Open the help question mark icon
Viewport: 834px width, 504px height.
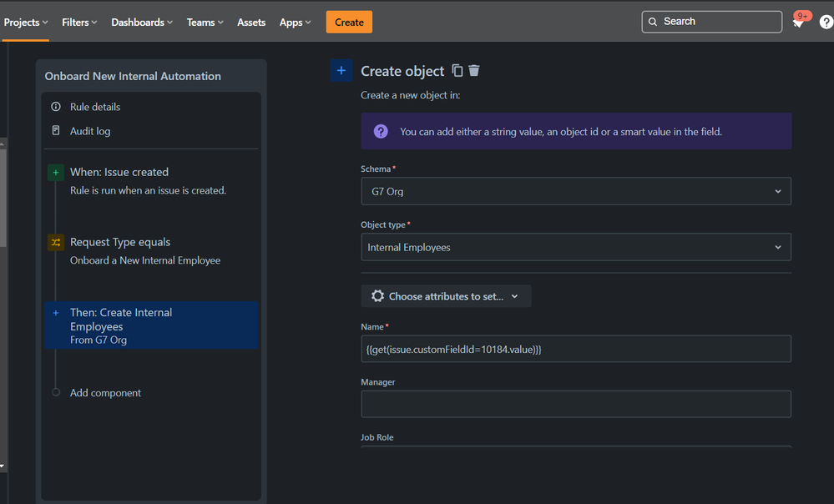(826, 22)
